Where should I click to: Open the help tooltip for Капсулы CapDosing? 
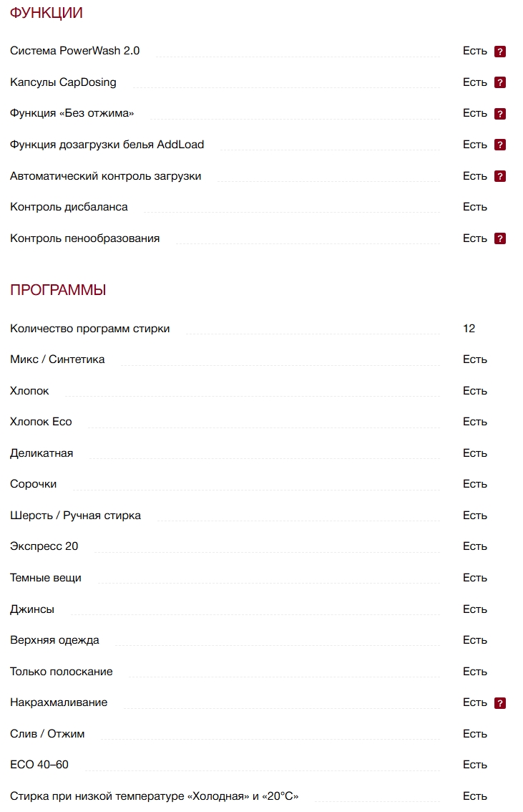pyautogui.click(x=500, y=82)
